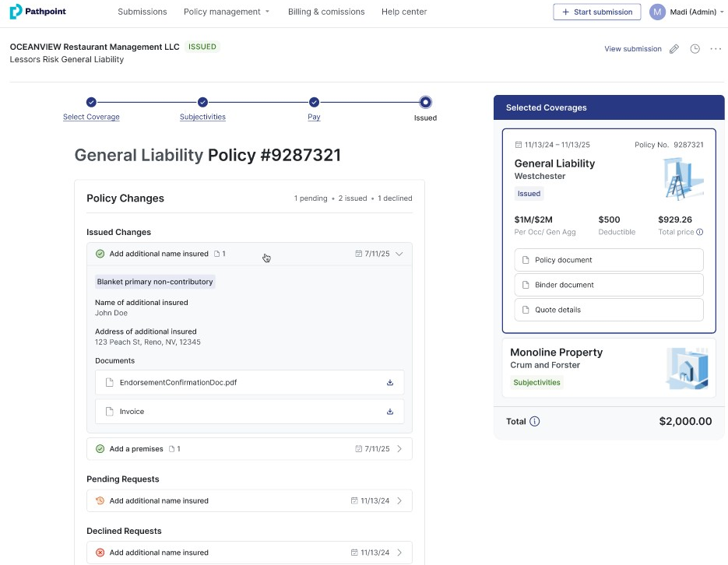Open the Policy management dropdown menu
The height and width of the screenshot is (565, 728).
click(x=227, y=12)
